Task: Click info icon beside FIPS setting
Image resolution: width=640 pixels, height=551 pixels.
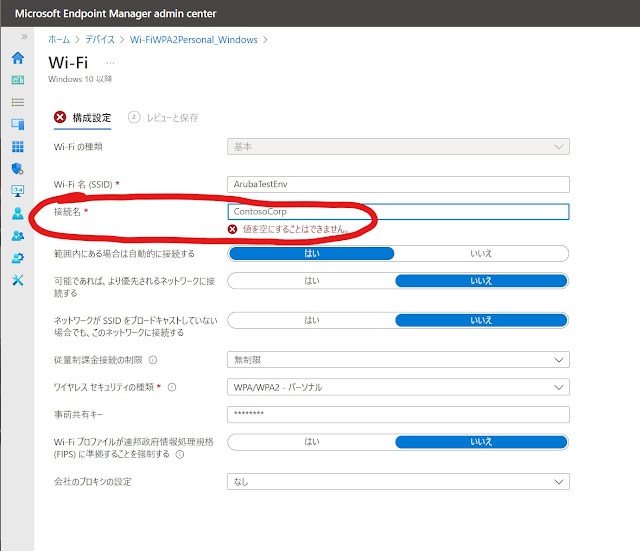Action: click(x=180, y=454)
